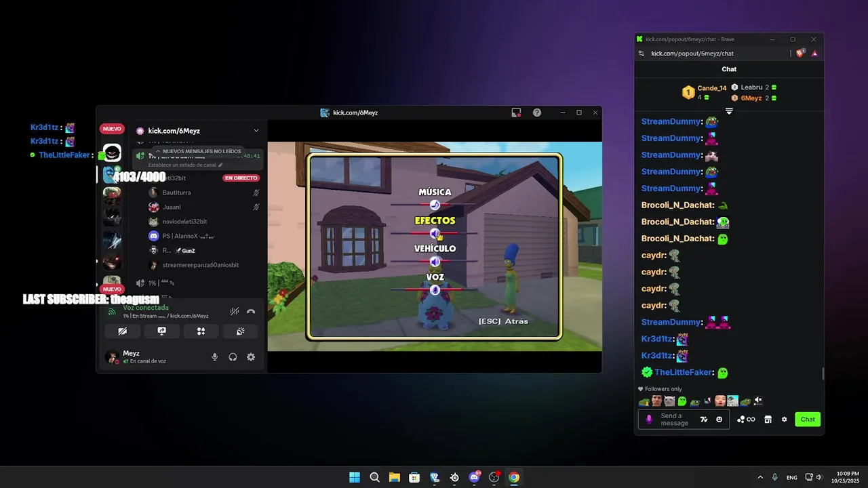The image size is (868, 488).
Task: Click [ESC] Atrás in game menu
Action: click(503, 321)
